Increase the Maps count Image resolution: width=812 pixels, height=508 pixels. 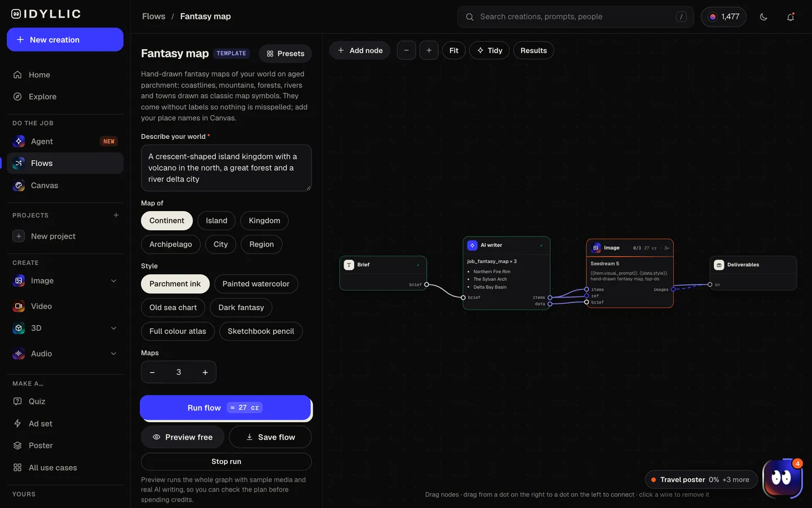(x=205, y=373)
